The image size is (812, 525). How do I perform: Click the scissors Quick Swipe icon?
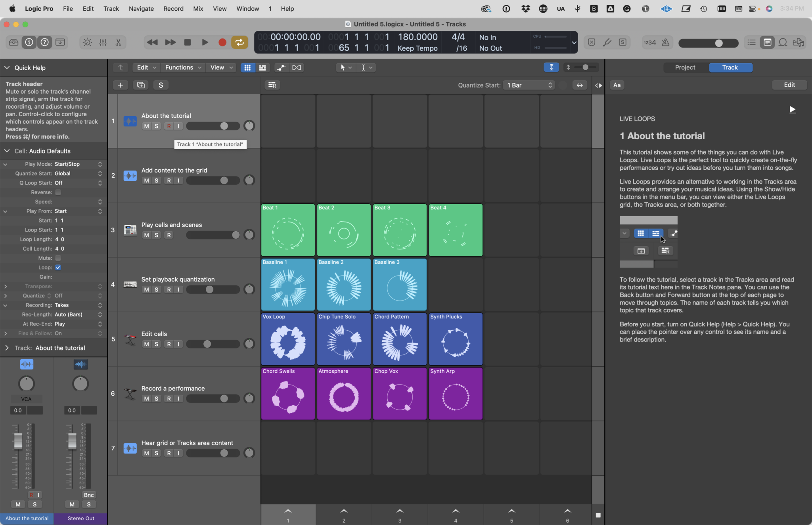(118, 42)
